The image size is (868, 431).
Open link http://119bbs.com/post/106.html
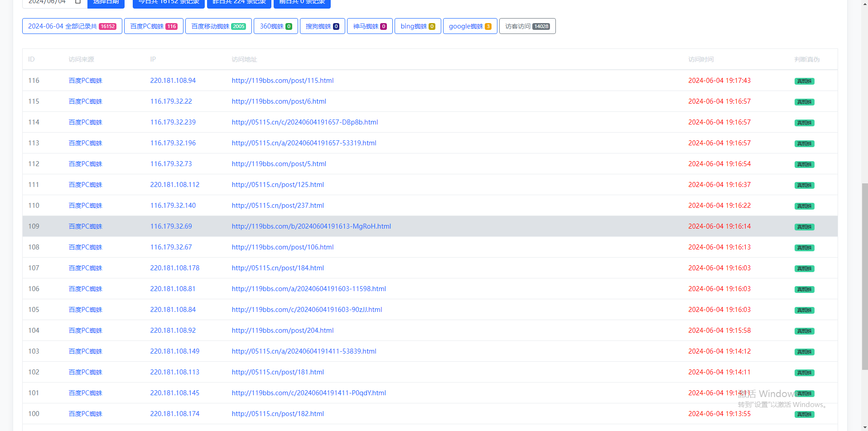pos(283,247)
